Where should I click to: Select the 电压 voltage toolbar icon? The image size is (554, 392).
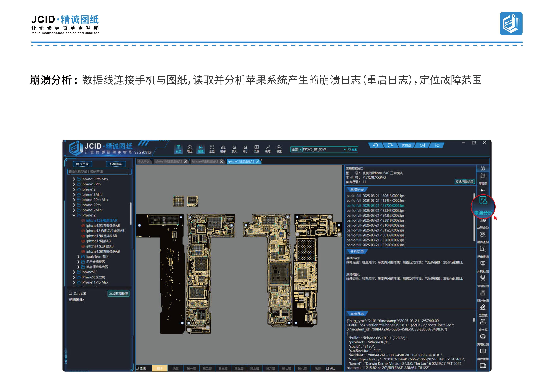189,149
